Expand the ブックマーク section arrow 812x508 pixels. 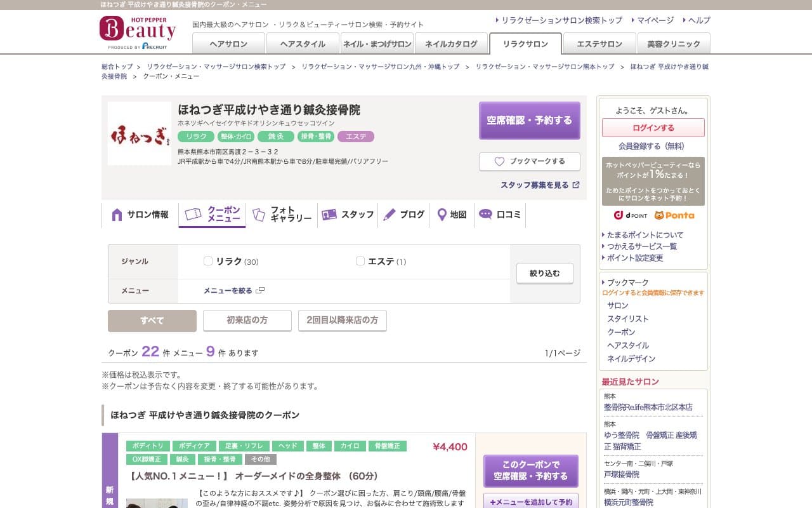point(604,282)
